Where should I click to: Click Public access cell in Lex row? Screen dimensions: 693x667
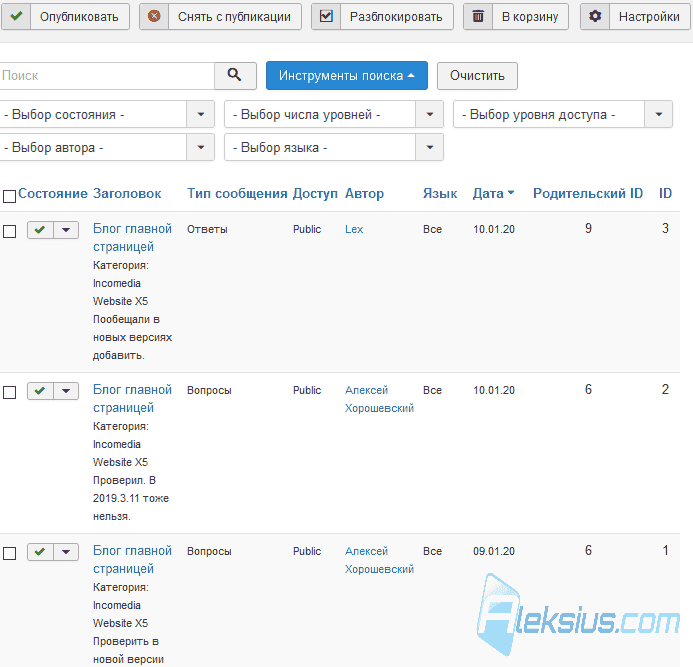click(x=307, y=229)
